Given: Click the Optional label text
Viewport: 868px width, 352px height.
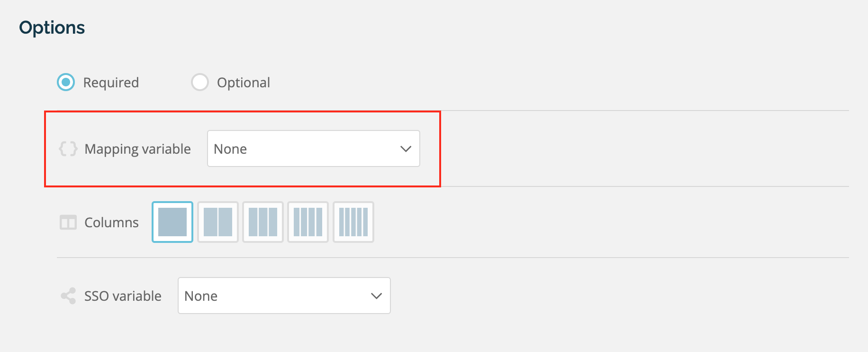Looking at the screenshot, I should (244, 83).
